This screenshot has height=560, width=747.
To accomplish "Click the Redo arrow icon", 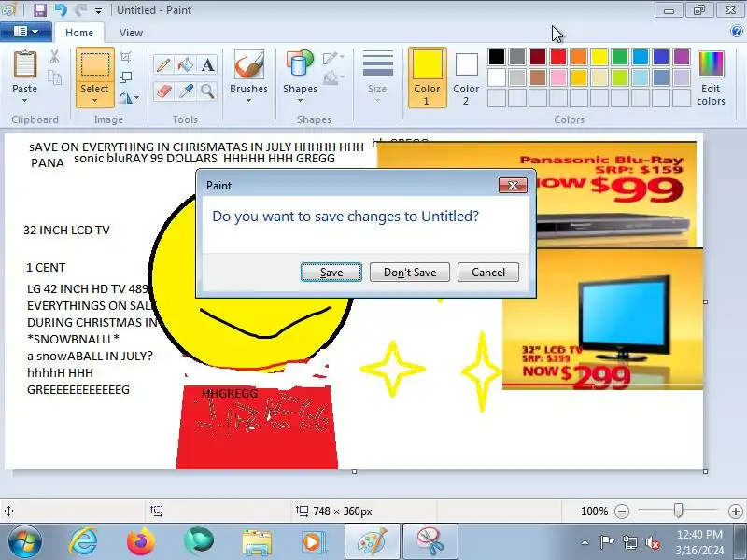I will (80, 9).
